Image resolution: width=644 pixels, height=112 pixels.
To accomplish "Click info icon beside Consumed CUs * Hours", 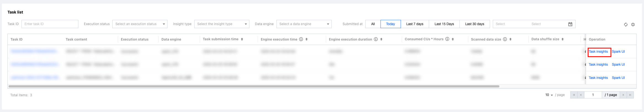I will [447, 39].
